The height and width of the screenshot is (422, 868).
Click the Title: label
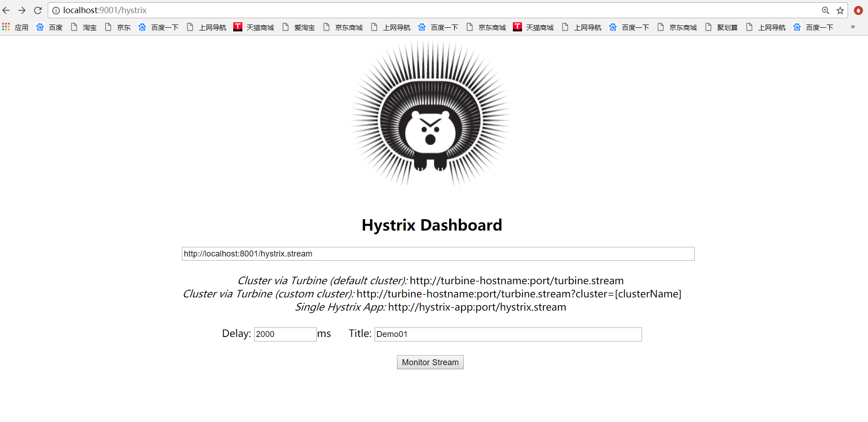pos(360,333)
